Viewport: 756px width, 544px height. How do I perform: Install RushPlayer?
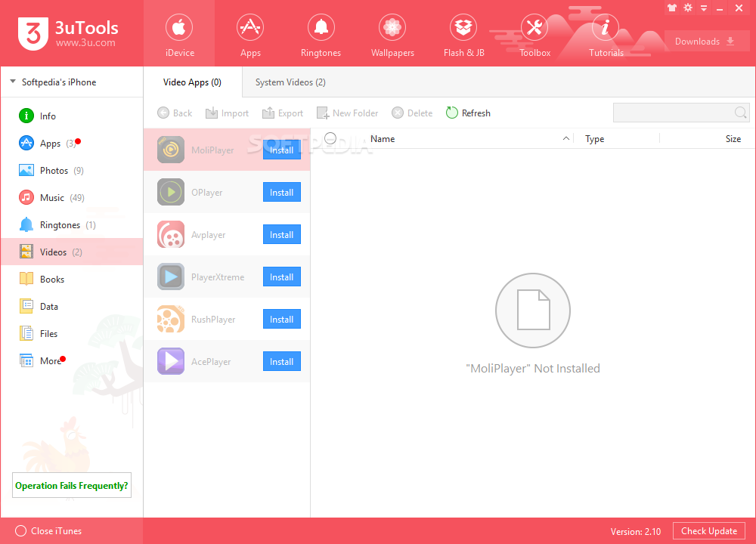tap(281, 319)
